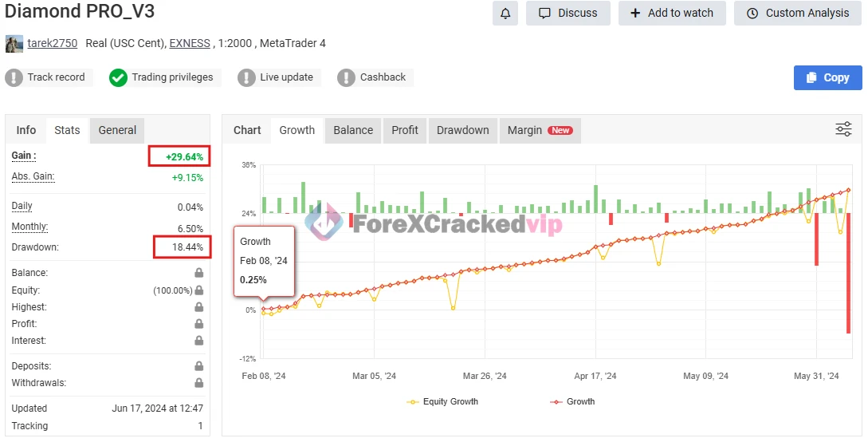Toggle Equity Growth legend series
Image resolution: width=868 pixels, height=446 pixels.
click(x=442, y=401)
